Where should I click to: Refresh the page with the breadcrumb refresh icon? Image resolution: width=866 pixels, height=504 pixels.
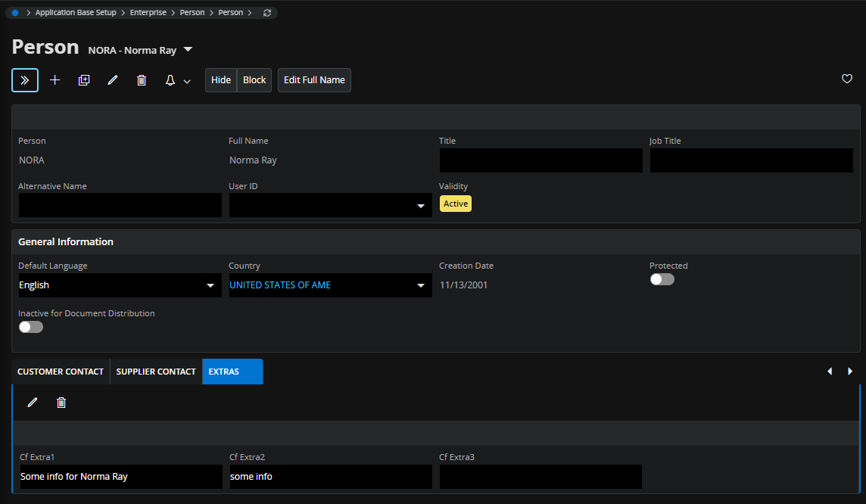click(x=267, y=12)
